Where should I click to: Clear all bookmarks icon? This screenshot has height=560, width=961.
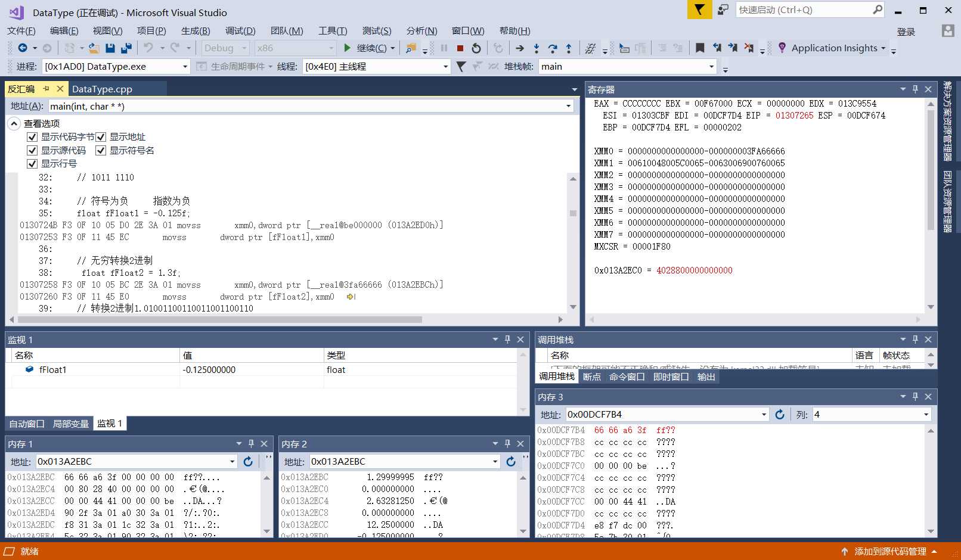click(749, 48)
